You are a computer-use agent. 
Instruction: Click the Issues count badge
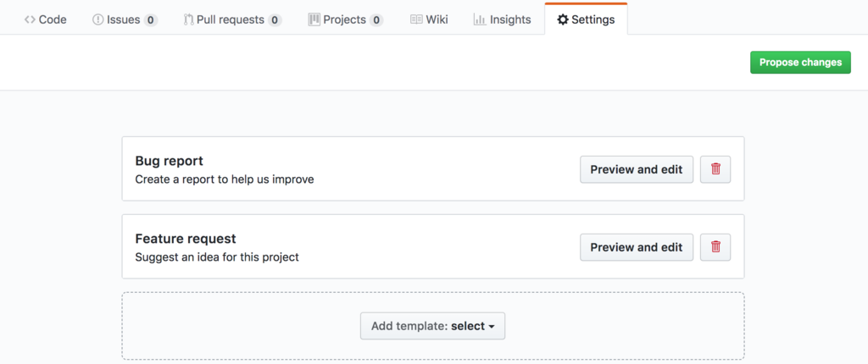point(150,19)
